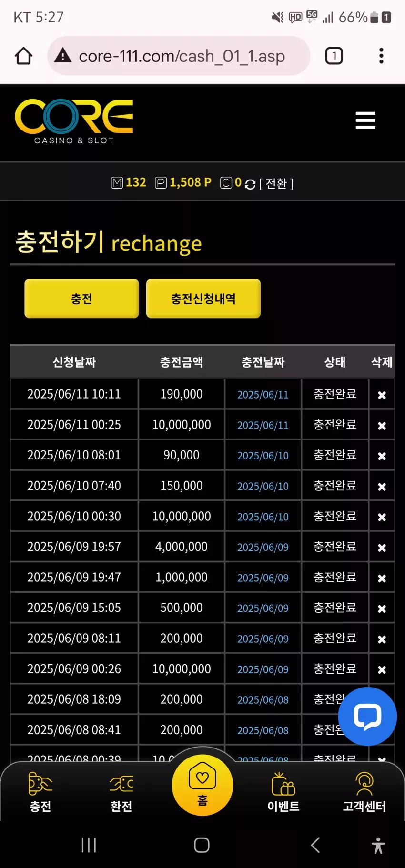Click the balance refresh icon
The width and height of the screenshot is (405, 868).
[250, 184]
